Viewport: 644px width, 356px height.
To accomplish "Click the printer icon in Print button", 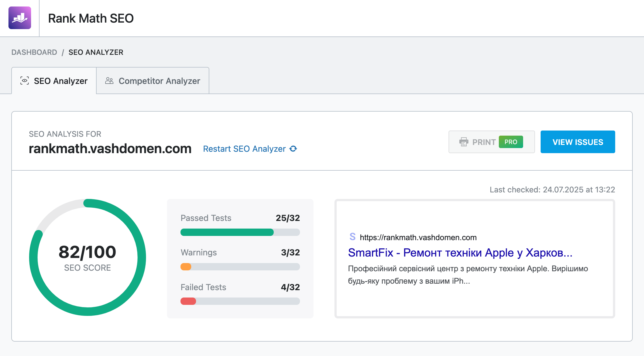I will tap(464, 142).
